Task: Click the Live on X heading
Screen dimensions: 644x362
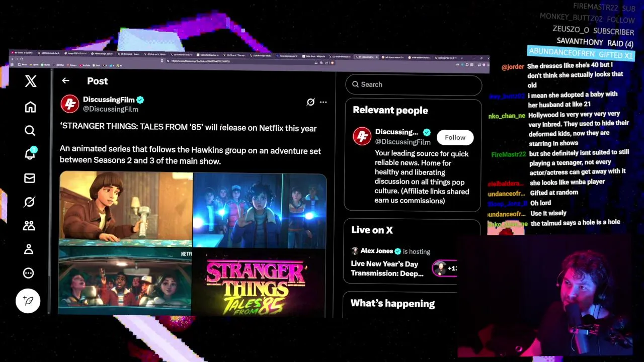Action: [372, 230]
